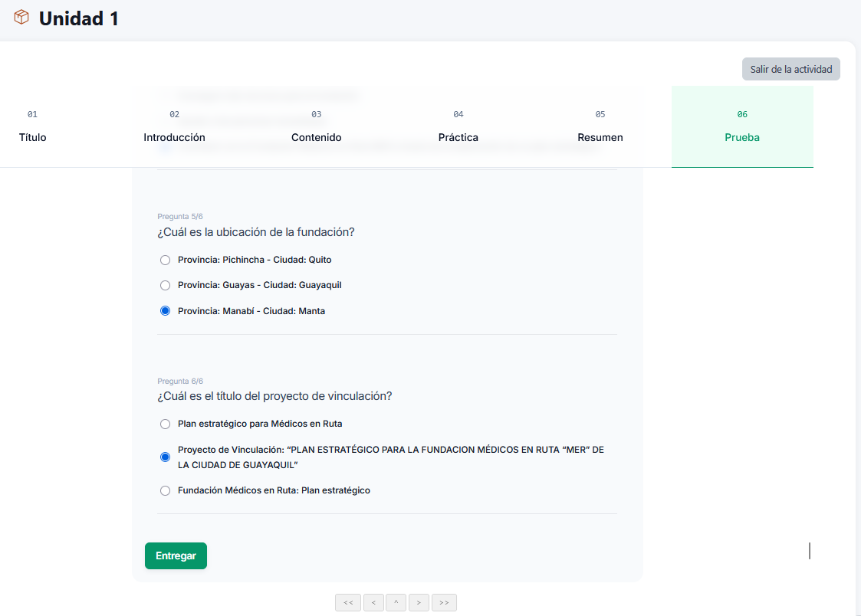Screen dimensions: 861x616
Task: Choose Provincia: Guayas - Ciudad: Guayaquil answer
Action: pos(165,285)
